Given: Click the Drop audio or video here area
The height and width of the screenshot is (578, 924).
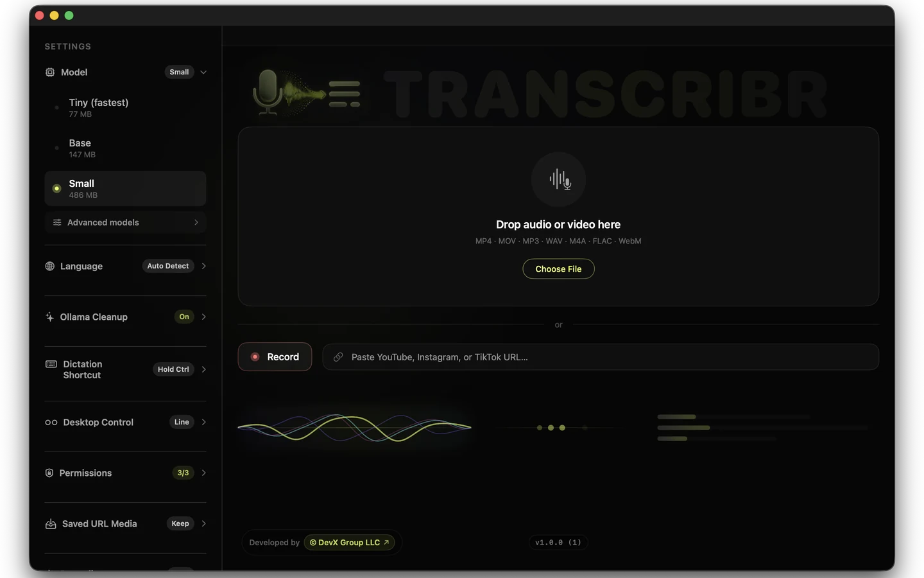Looking at the screenshot, I should click(x=558, y=216).
